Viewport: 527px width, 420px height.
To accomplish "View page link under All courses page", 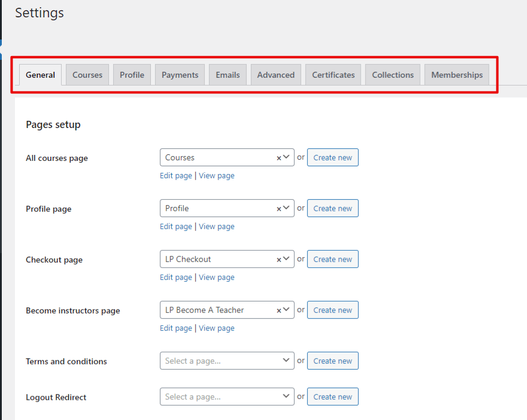I will tap(217, 175).
